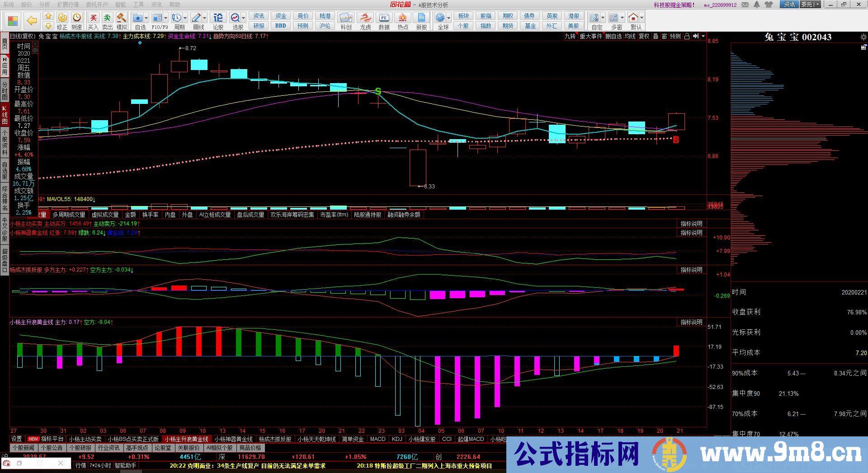Toggle 均线 moving averages display
The width and height of the screenshot is (868, 473).
pyautogui.click(x=630, y=36)
